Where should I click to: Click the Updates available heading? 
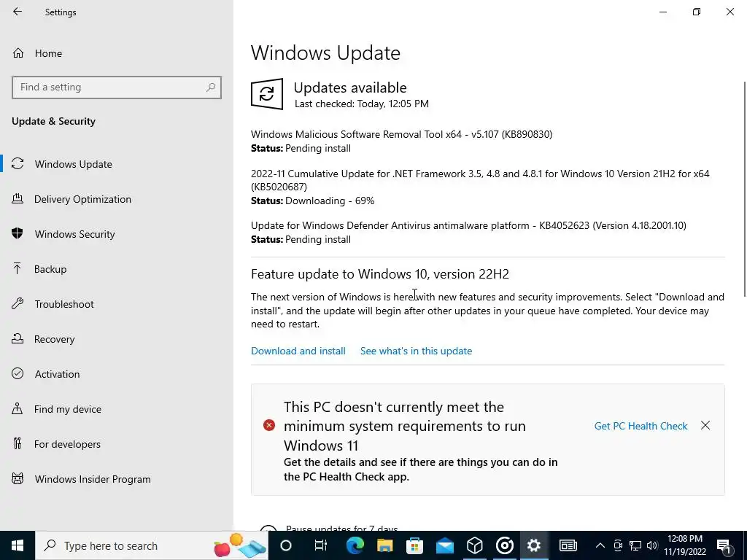click(x=350, y=87)
